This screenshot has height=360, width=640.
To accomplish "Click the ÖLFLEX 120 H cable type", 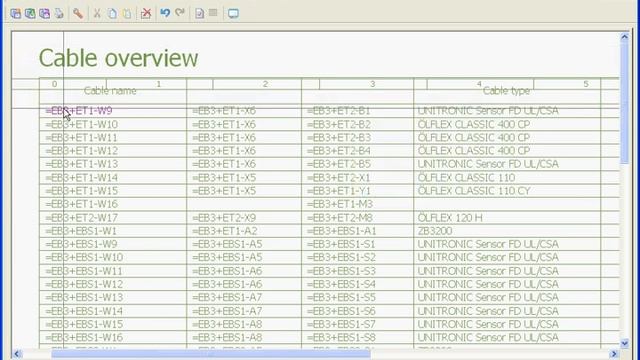I will coord(450,218).
